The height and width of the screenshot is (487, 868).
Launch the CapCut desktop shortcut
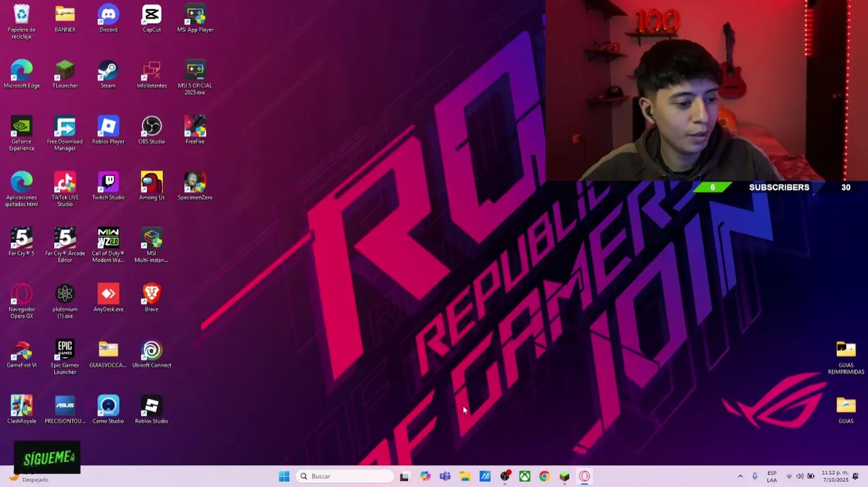(152, 18)
